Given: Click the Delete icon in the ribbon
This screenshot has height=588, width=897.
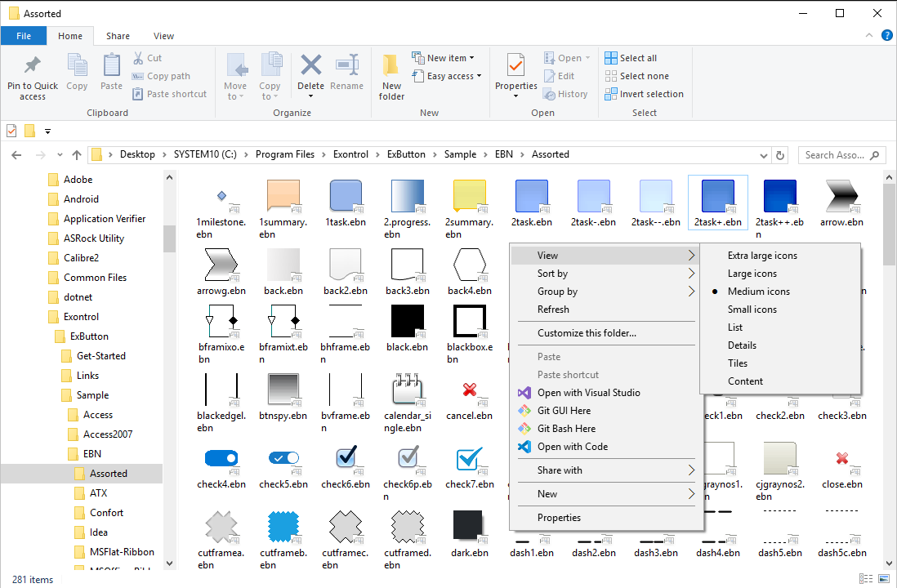Looking at the screenshot, I should coord(310,65).
